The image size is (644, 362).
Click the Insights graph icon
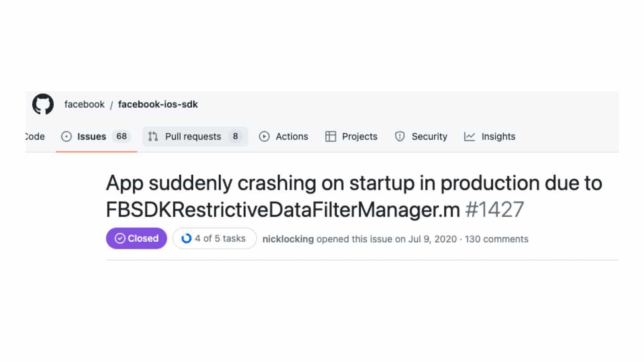470,137
